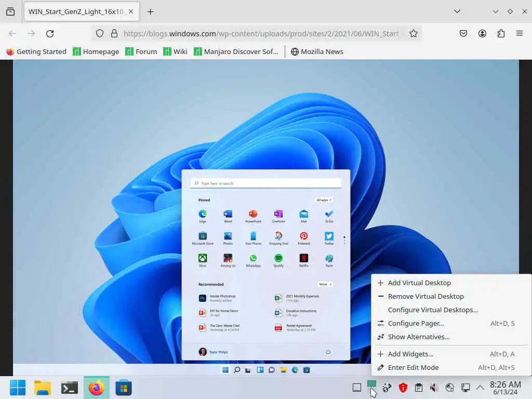Open Manjaro Discover Software bookmark
This screenshot has width=532, height=399.
[236, 51]
